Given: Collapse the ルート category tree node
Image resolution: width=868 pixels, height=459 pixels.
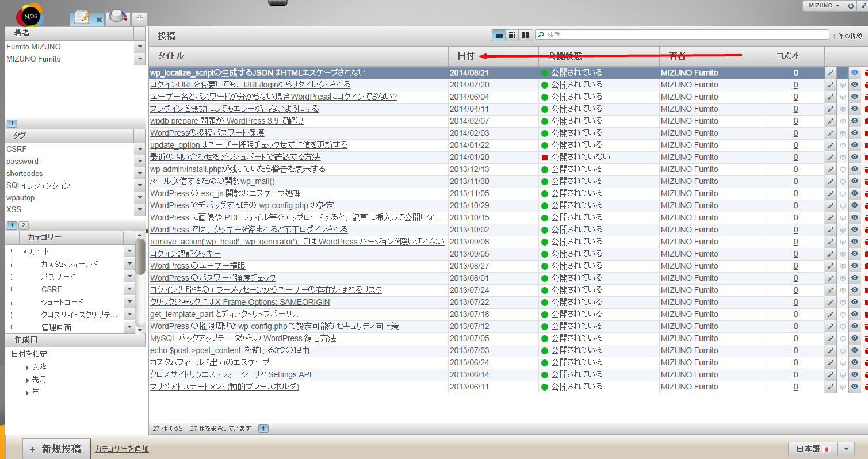Looking at the screenshot, I should click(x=25, y=251).
